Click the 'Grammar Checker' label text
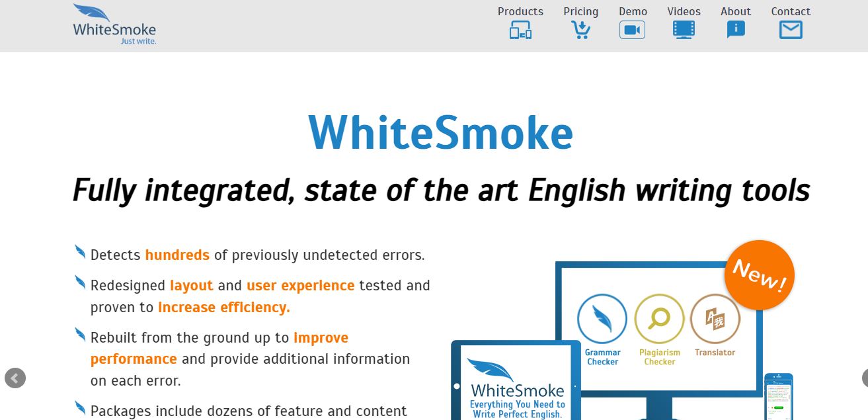868x420 pixels. click(x=602, y=357)
